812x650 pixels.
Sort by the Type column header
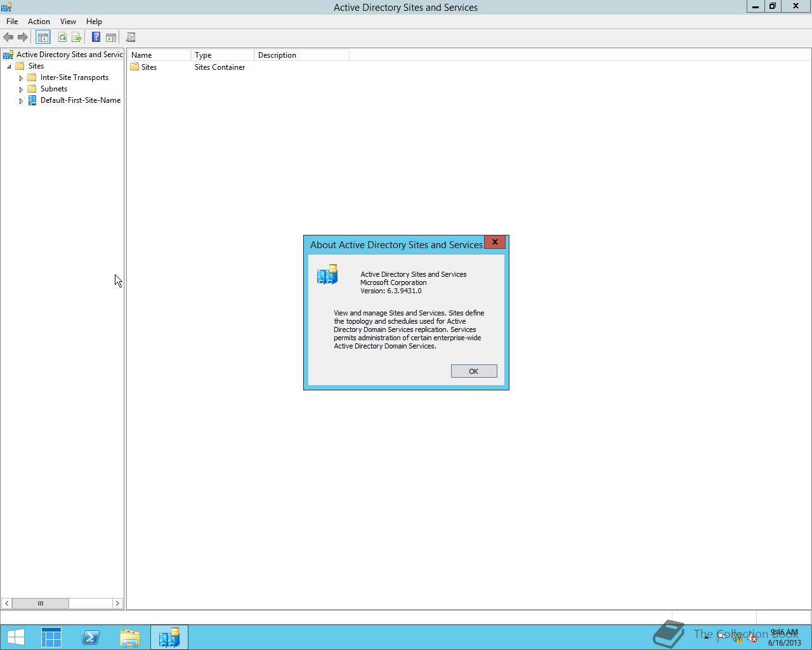pyautogui.click(x=223, y=55)
